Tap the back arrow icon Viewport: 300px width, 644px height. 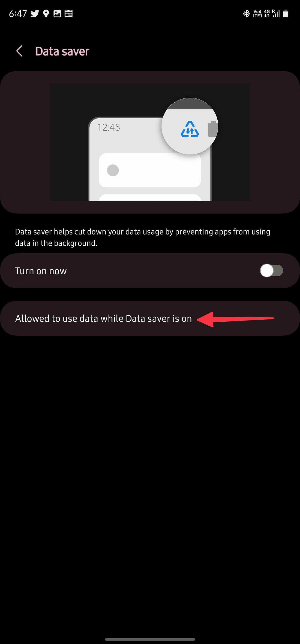(x=19, y=51)
